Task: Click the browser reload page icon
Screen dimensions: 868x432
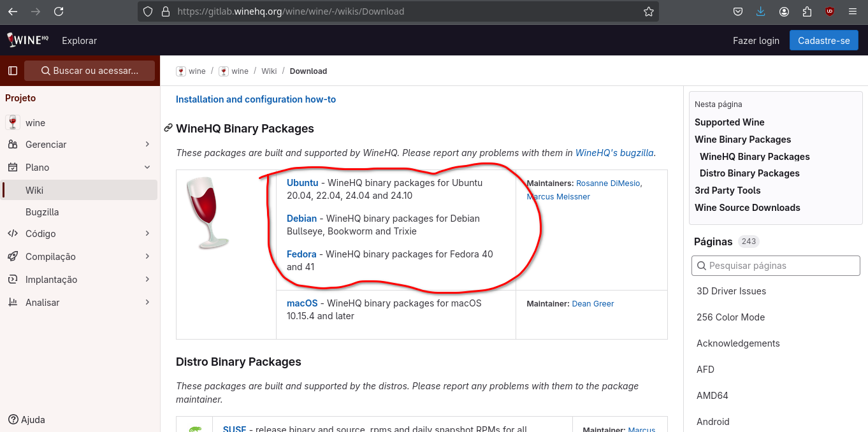Action: coord(59,11)
